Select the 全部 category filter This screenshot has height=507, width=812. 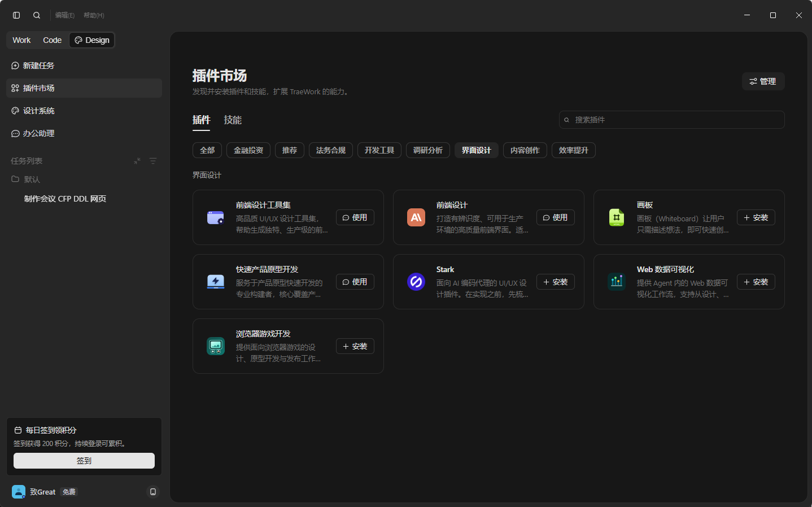207,150
